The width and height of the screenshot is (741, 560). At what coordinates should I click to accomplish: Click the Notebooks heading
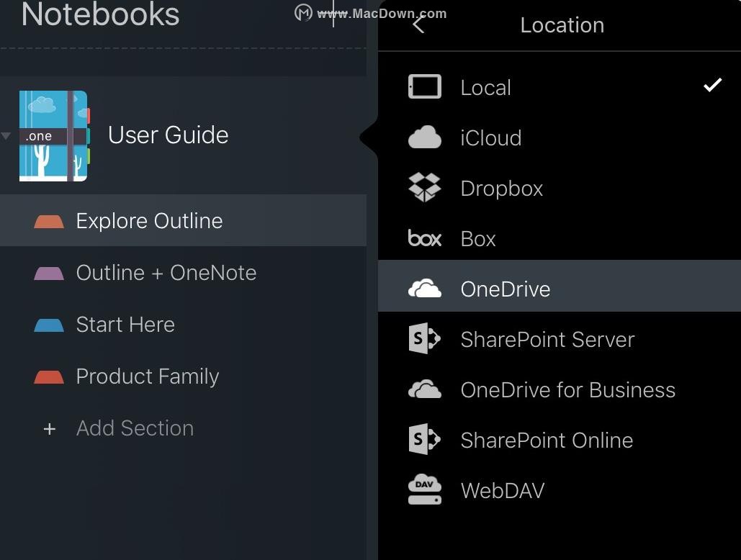click(x=100, y=14)
